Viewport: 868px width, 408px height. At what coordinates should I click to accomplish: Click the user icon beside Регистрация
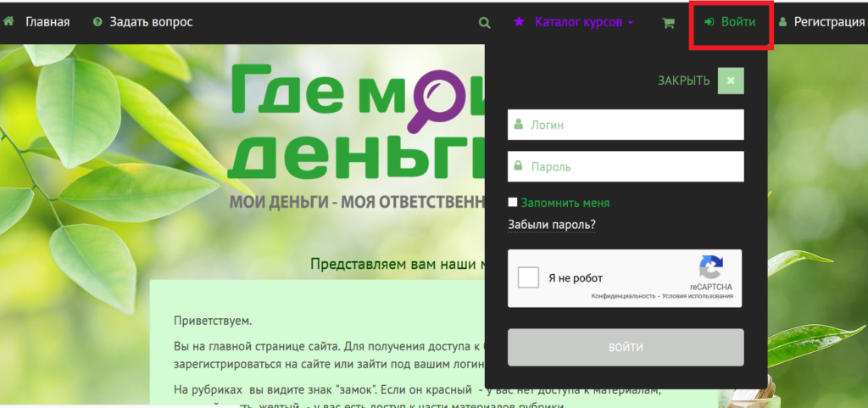click(782, 22)
